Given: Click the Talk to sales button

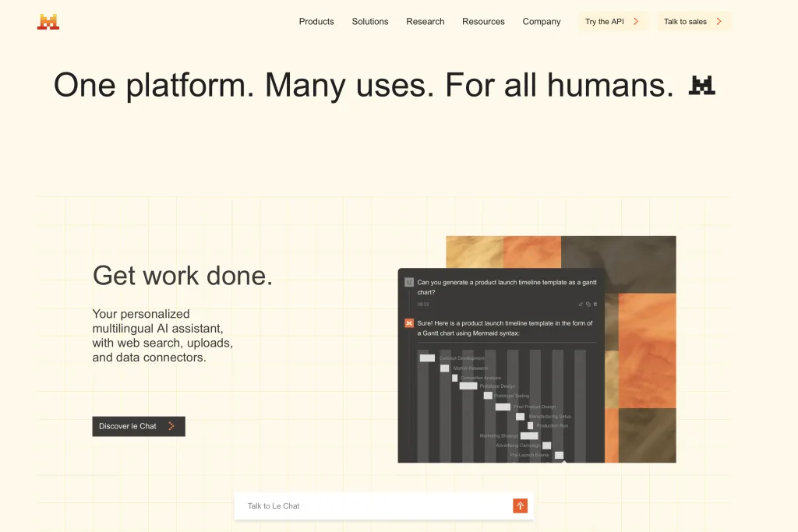Looking at the screenshot, I should pyautogui.click(x=694, y=22).
